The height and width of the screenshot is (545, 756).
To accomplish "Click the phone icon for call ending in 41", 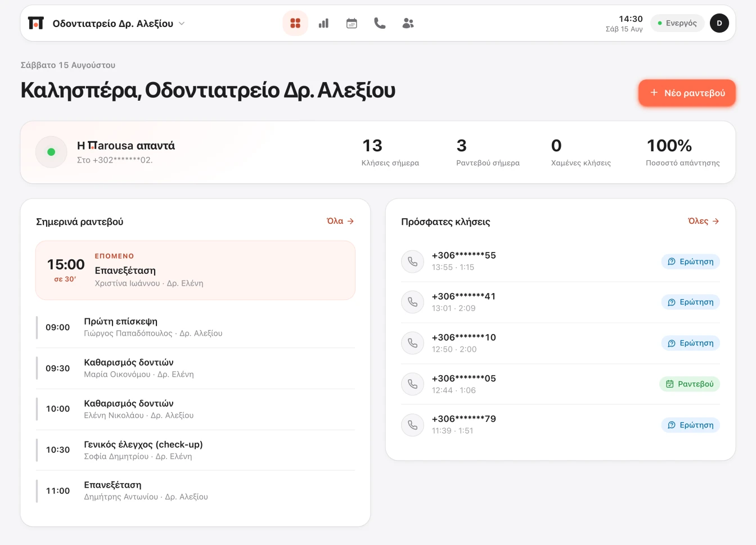I will pos(412,302).
